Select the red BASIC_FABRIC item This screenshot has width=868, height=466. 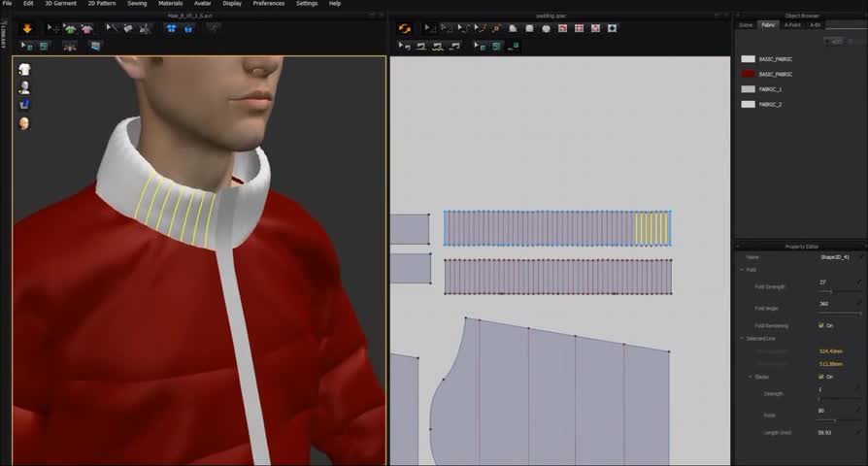[767, 74]
